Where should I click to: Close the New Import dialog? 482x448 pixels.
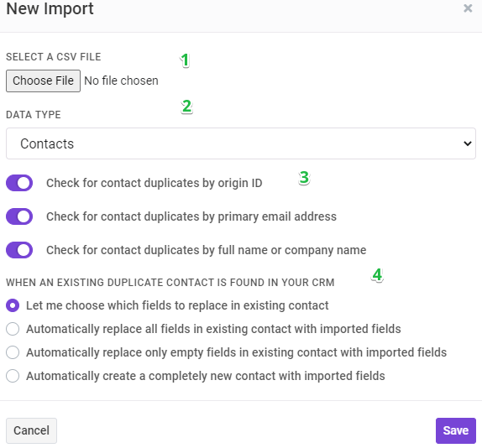point(468,8)
